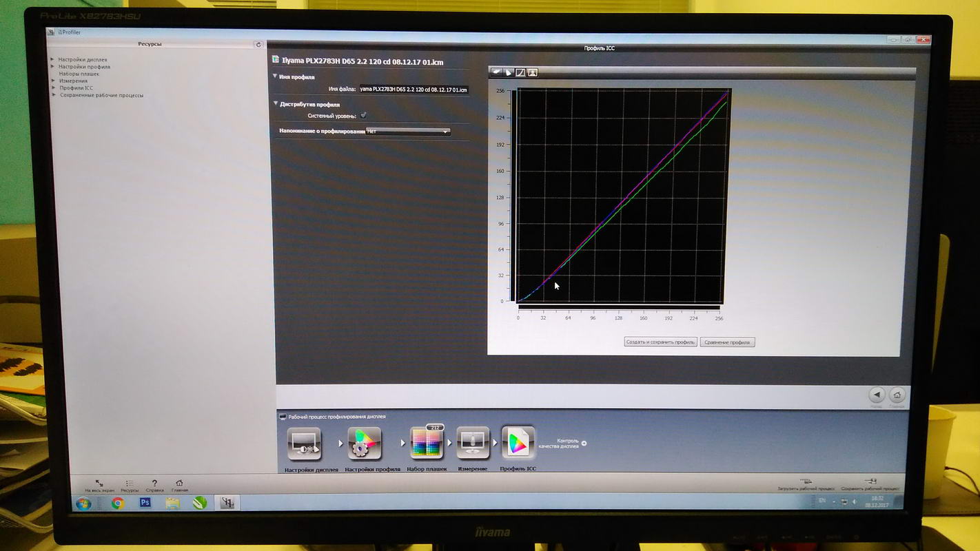This screenshot has width=980, height=551.
Task: Collapse the Дистрибутив профиля section
Action: [x=275, y=104]
